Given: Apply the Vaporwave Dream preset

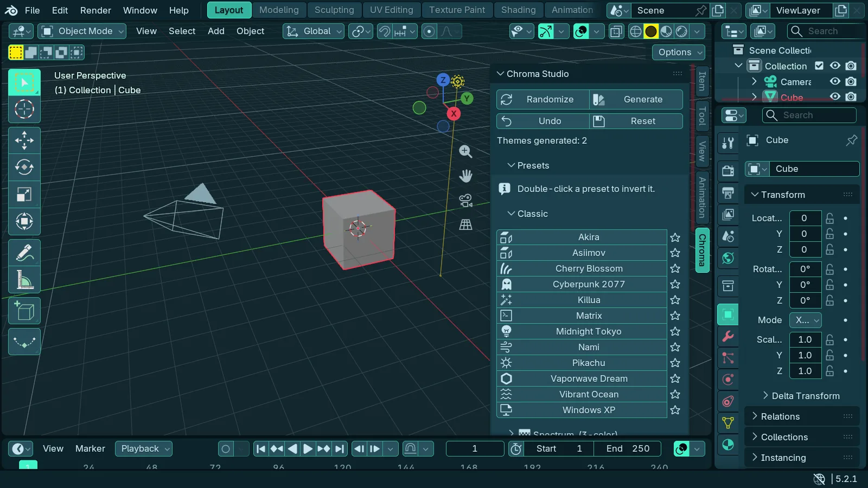Looking at the screenshot, I should 582,379.
